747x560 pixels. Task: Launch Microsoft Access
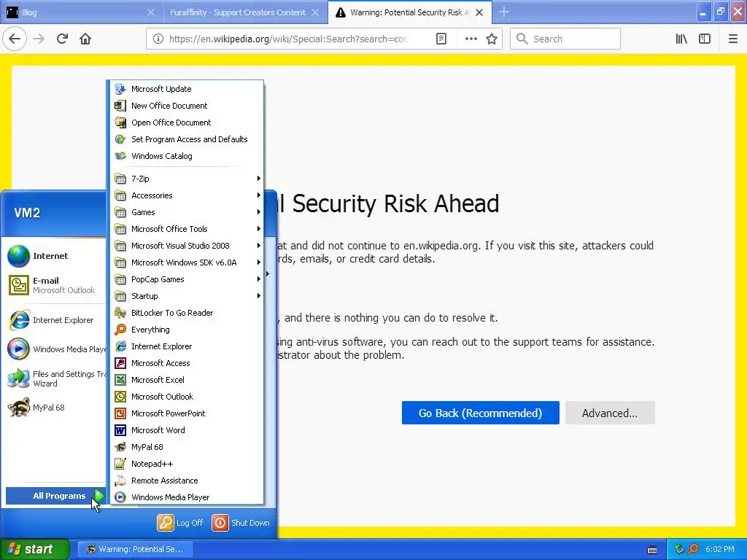click(187, 363)
